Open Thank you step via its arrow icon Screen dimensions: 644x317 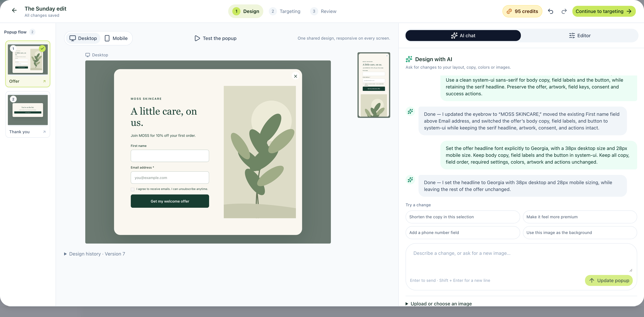(x=44, y=132)
